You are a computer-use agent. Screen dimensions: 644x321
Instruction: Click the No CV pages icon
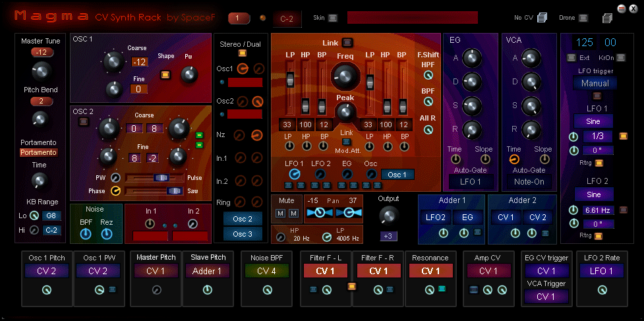[542, 18]
